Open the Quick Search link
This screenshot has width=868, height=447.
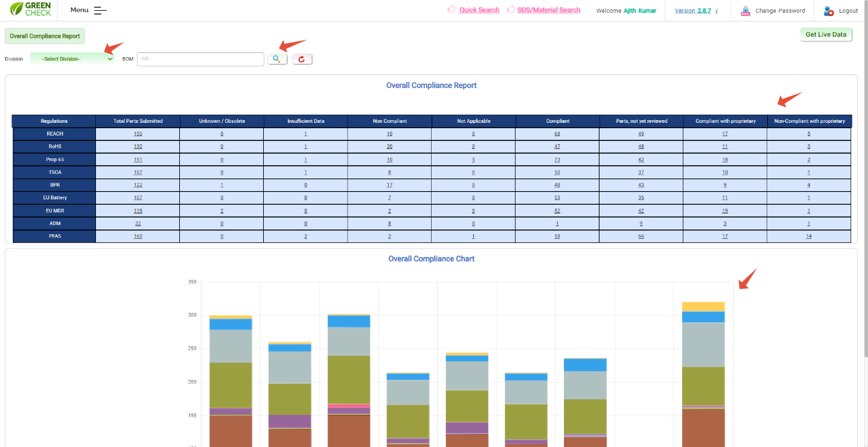pyautogui.click(x=479, y=10)
